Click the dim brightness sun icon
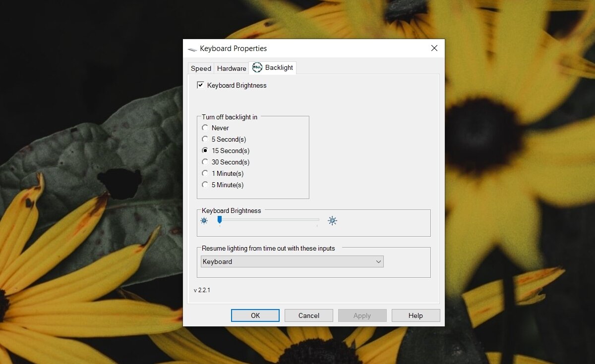595x364 pixels. pos(203,221)
